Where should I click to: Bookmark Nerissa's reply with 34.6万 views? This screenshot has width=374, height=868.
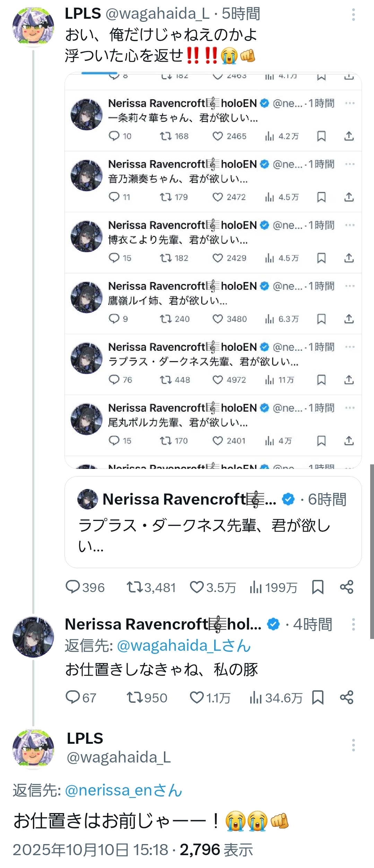coord(318,698)
